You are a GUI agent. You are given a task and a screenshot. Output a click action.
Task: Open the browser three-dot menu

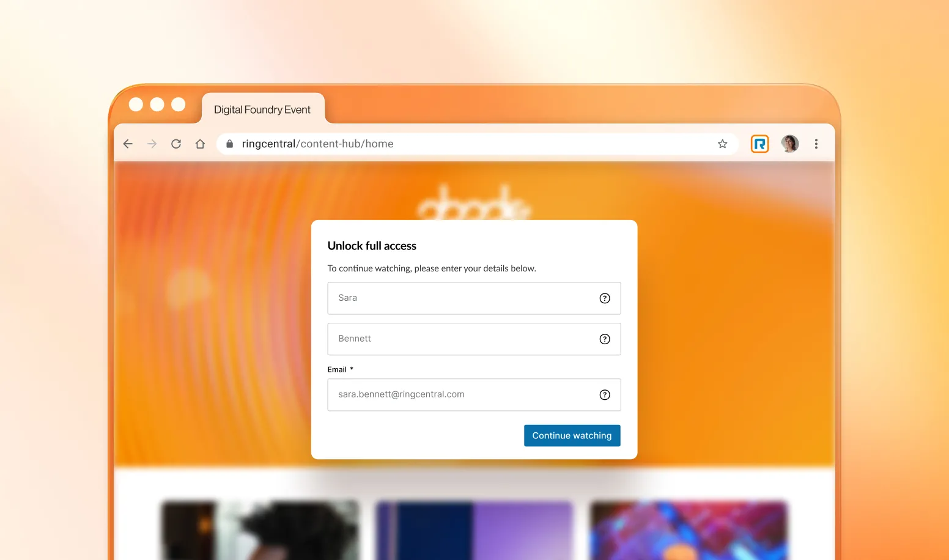816,144
